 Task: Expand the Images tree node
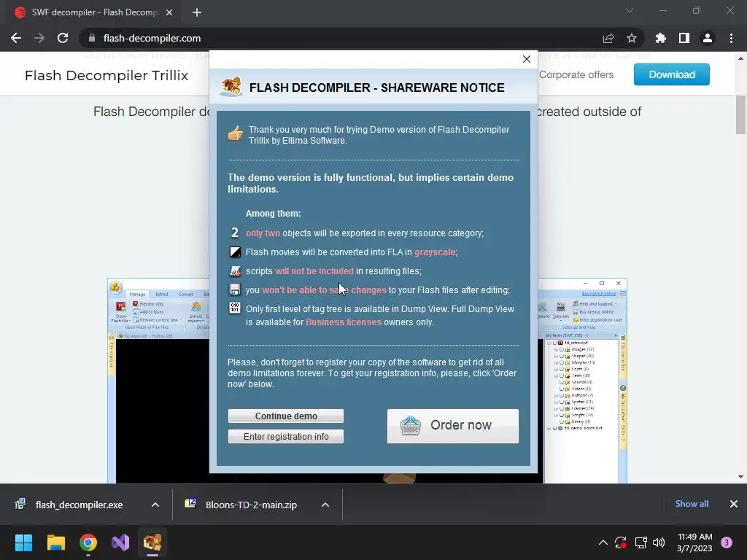pos(556,349)
